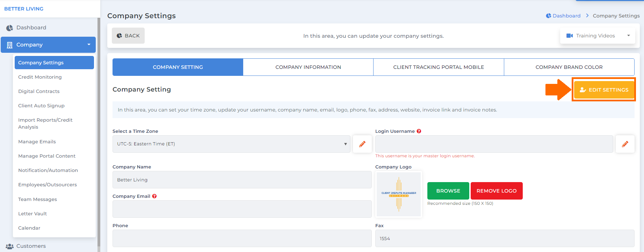Click the Dashboard pie chart icon in sidebar

tap(9, 28)
